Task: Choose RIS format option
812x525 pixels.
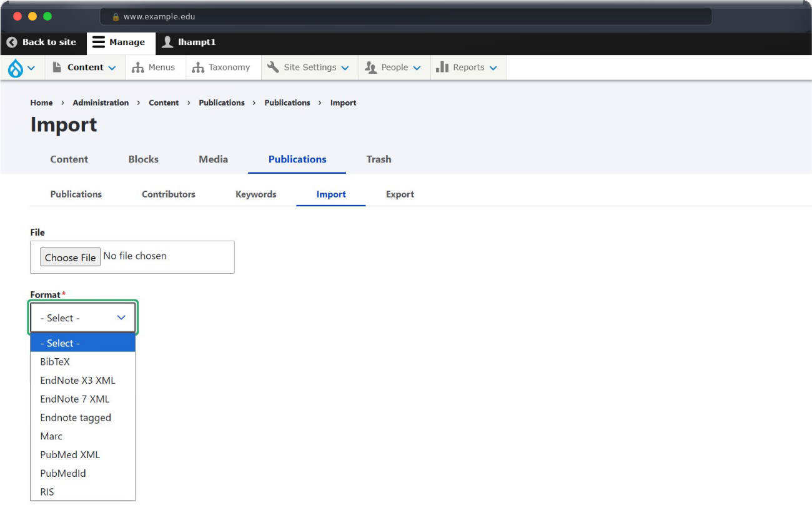Action: [x=82, y=492]
